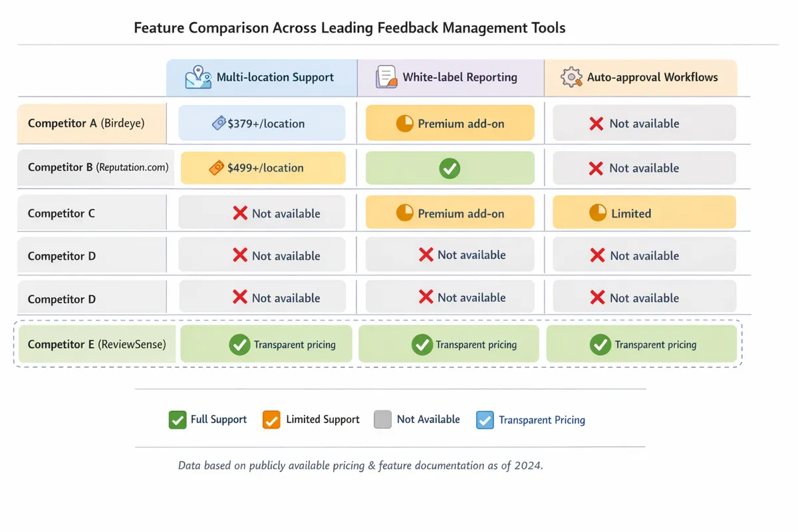Screen dimensions: 798x532
Task: Click the gray Not Available legend swatch
Action: tap(382, 420)
